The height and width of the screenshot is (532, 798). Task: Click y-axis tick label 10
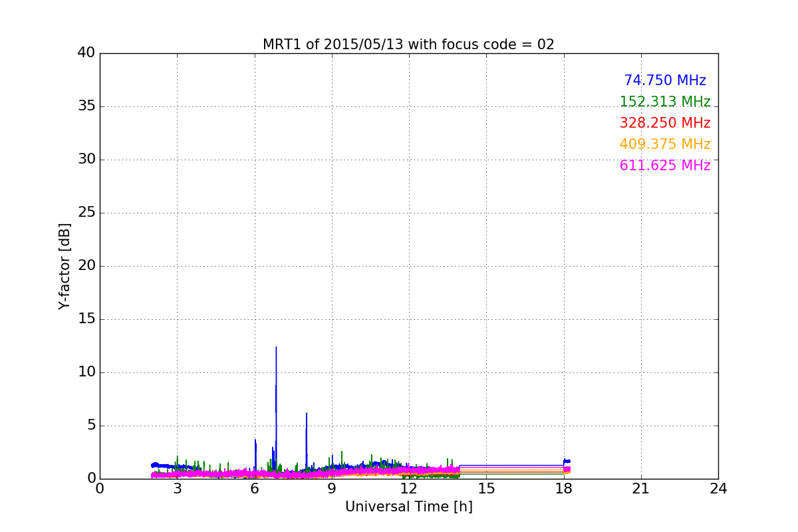pyautogui.click(x=86, y=372)
